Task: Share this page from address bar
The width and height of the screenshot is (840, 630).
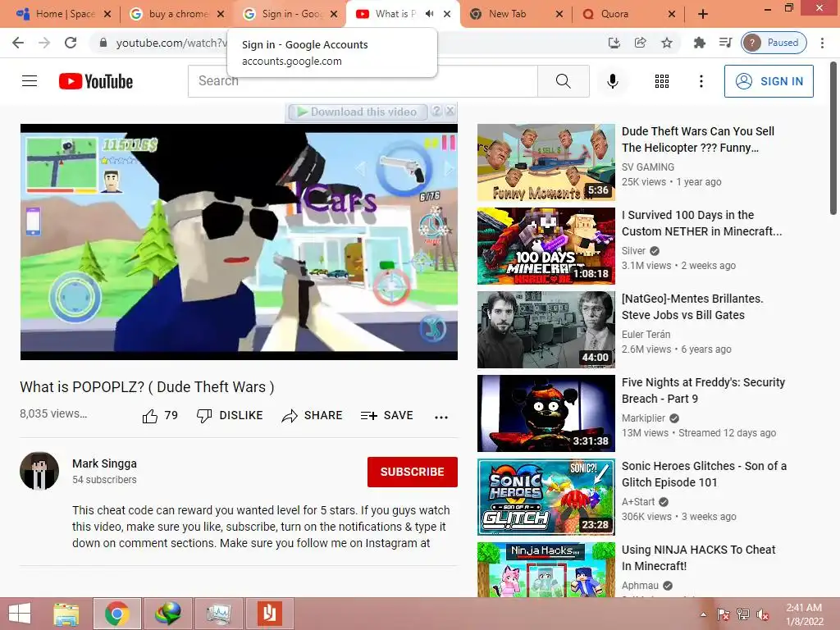Action: point(640,43)
